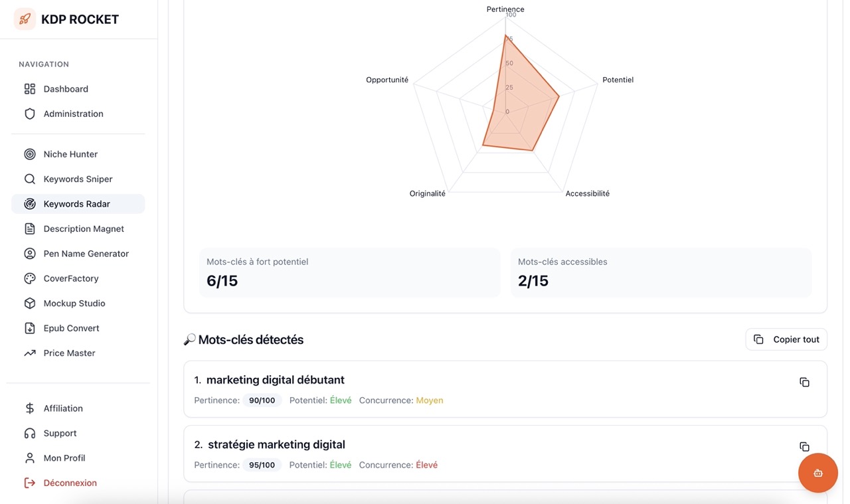Image resolution: width=850 pixels, height=504 pixels.
Task: Go to Administration section
Action: point(73,114)
